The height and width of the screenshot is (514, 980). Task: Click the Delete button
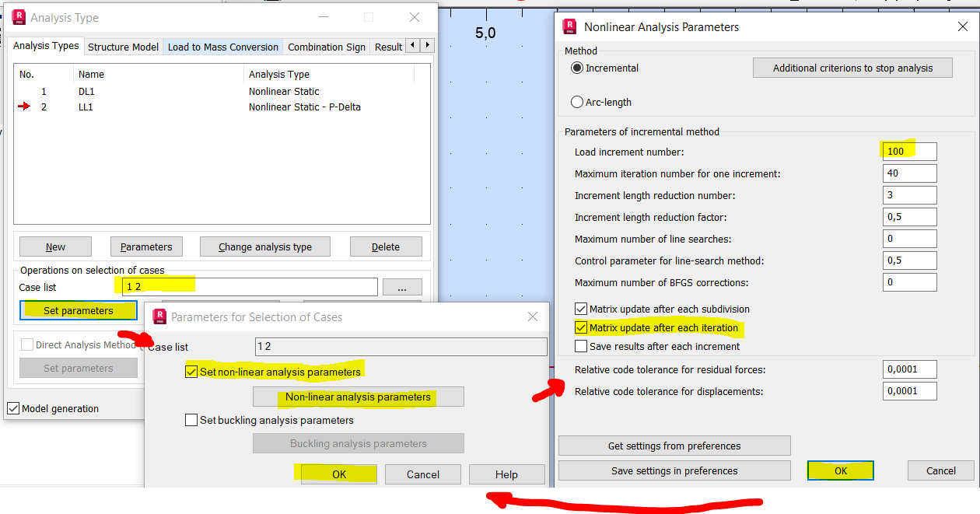(x=386, y=247)
